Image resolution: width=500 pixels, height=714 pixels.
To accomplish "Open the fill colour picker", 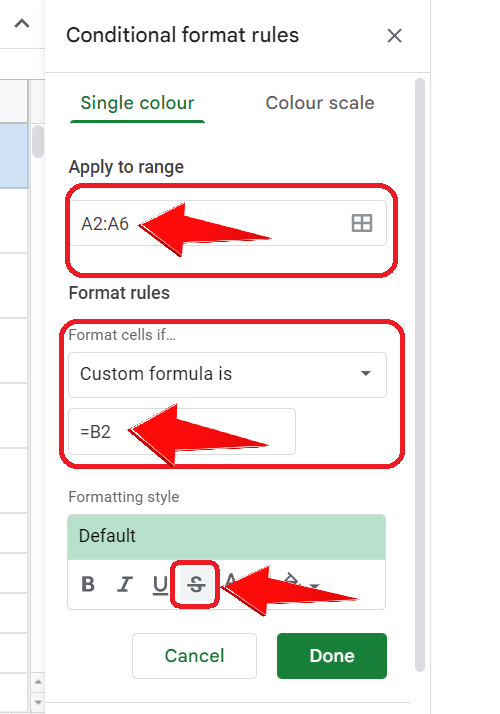I will (x=301, y=584).
